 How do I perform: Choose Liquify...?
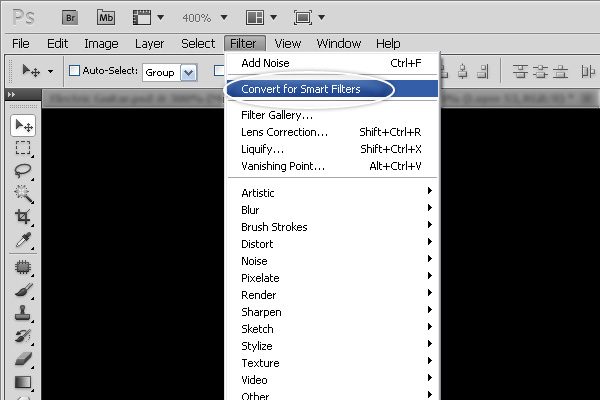click(x=333, y=149)
